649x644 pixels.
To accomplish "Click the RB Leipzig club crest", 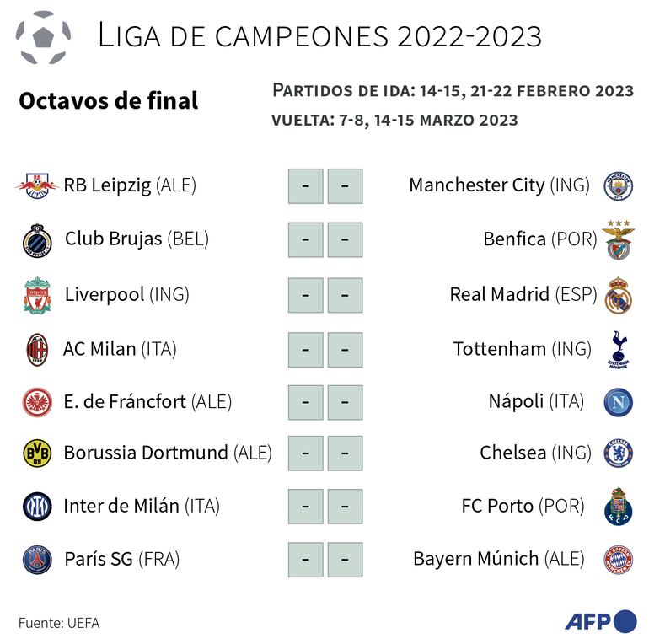I will tap(36, 185).
